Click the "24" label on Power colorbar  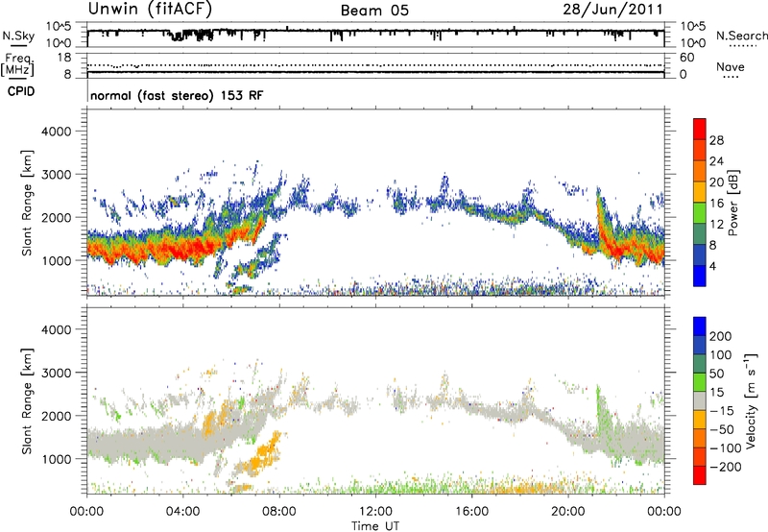click(x=716, y=161)
